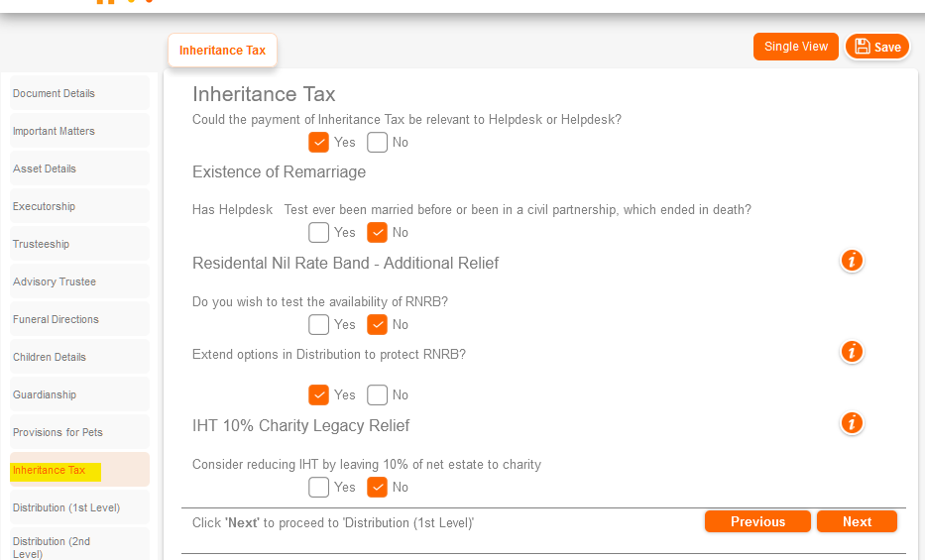925x560 pixels.
Task: Go to Document Details in sidebar
Action: tap(55, 93)
